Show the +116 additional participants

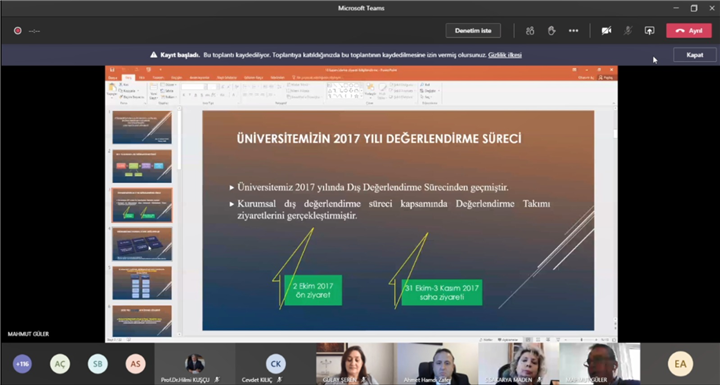(22, 364)
